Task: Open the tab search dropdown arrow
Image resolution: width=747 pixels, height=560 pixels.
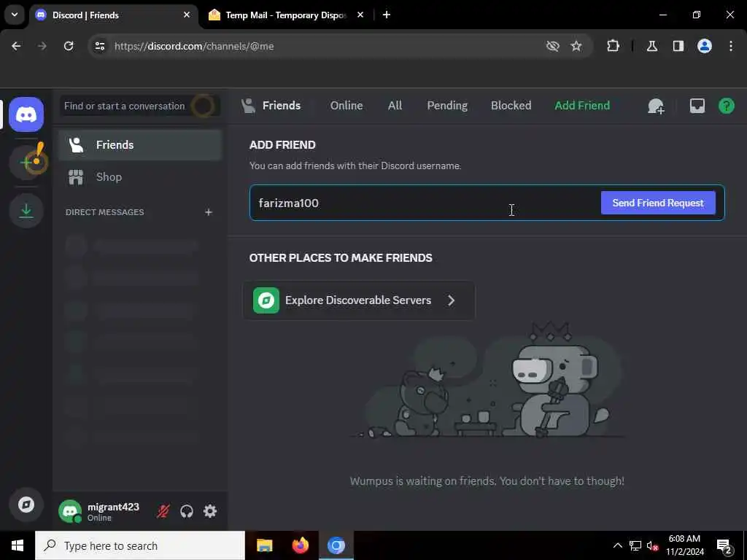Action: (15, 15)
